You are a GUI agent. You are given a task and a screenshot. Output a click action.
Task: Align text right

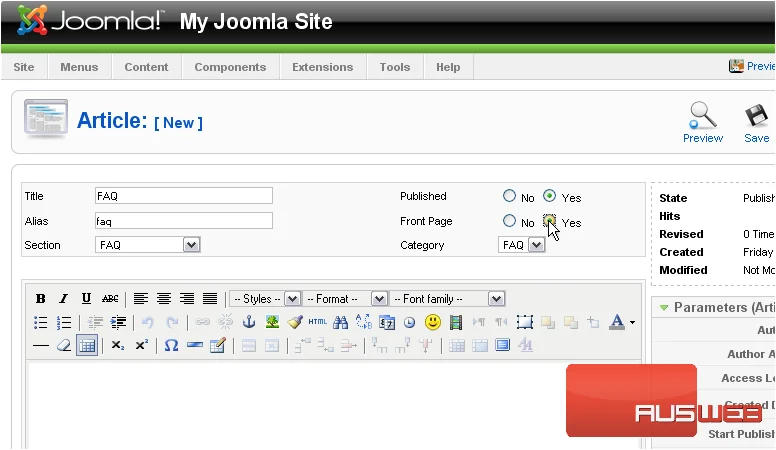pos(187,299)
